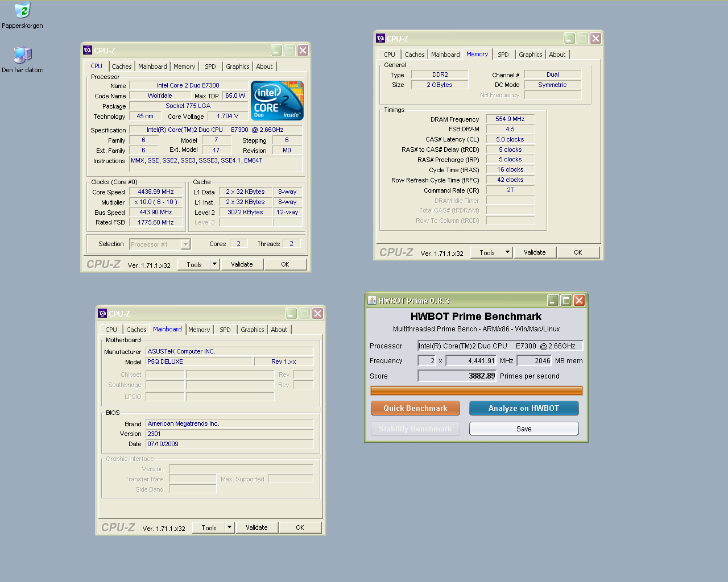Start the Quick Benchmark in HWBOT Prime
Viewport: 728px width, 582px height.
[x=415, y=408]
